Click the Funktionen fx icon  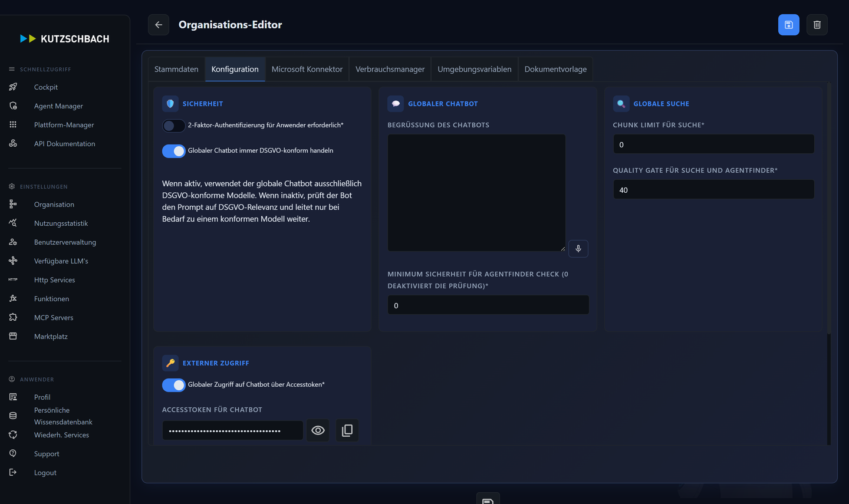tap(13, 298)
